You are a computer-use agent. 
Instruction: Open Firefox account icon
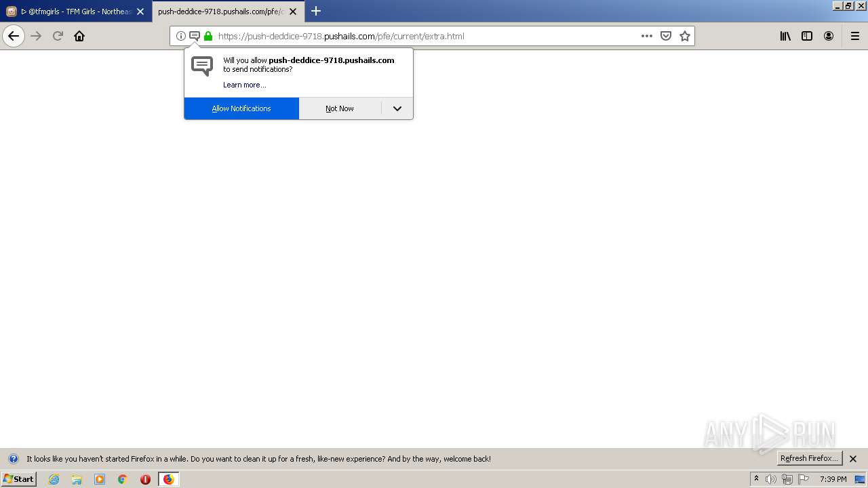pyautogui.click(x=829, y=36)
